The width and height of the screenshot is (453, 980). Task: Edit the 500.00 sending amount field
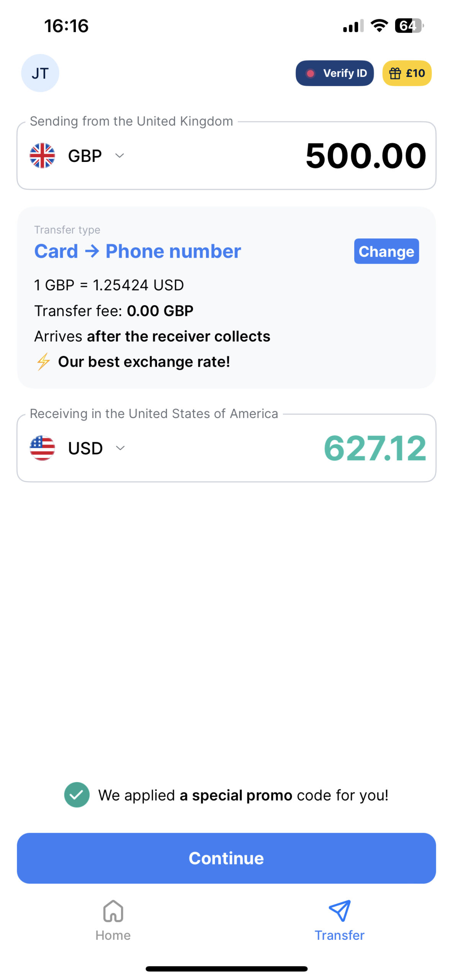366,156
